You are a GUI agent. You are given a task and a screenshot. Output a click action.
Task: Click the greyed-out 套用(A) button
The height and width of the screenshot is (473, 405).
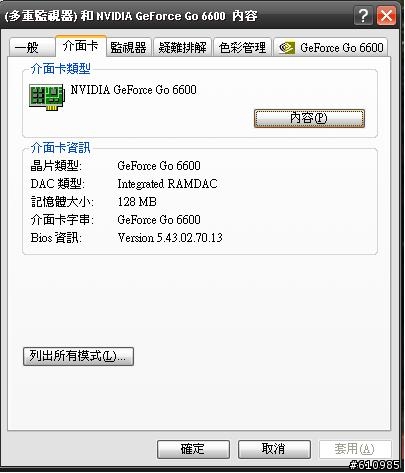[355, 449]
